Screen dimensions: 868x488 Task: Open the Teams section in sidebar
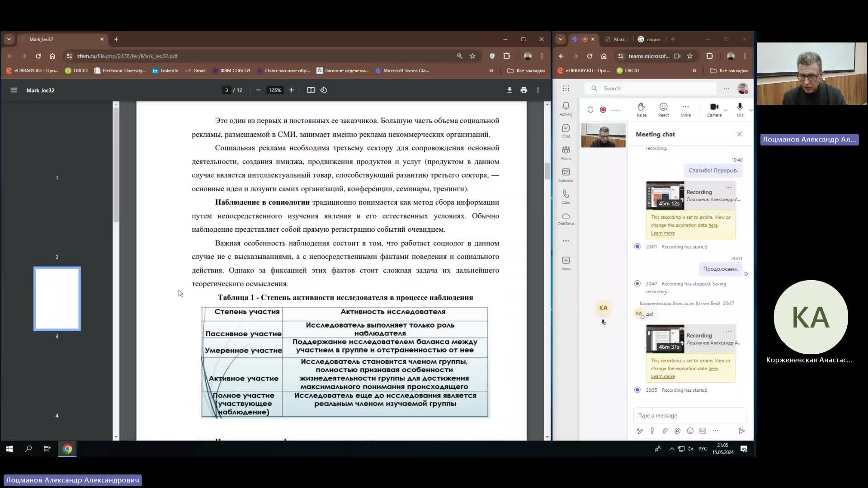[566, 153]
